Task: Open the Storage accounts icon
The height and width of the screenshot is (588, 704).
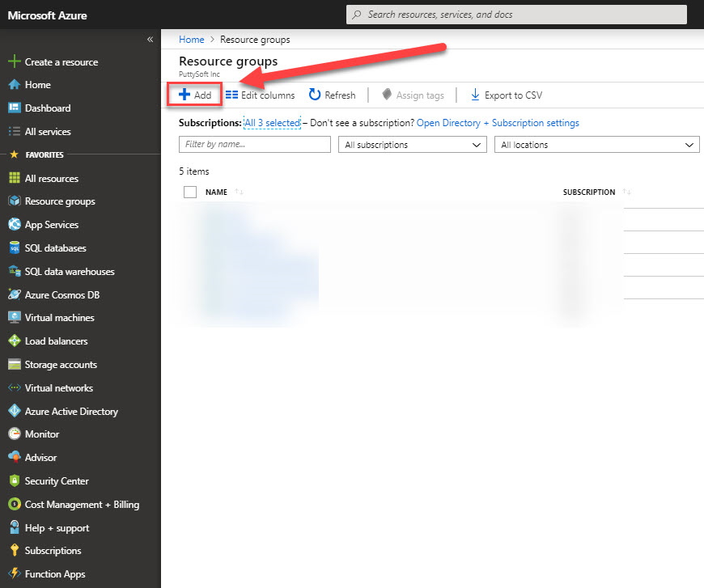Action: point(15,364)
